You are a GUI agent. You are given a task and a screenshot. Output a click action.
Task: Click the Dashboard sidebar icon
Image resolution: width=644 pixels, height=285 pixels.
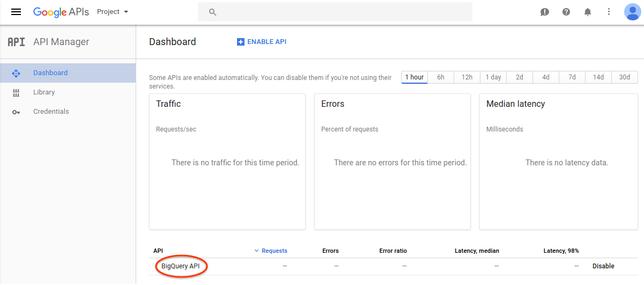[x=16, y=73]
